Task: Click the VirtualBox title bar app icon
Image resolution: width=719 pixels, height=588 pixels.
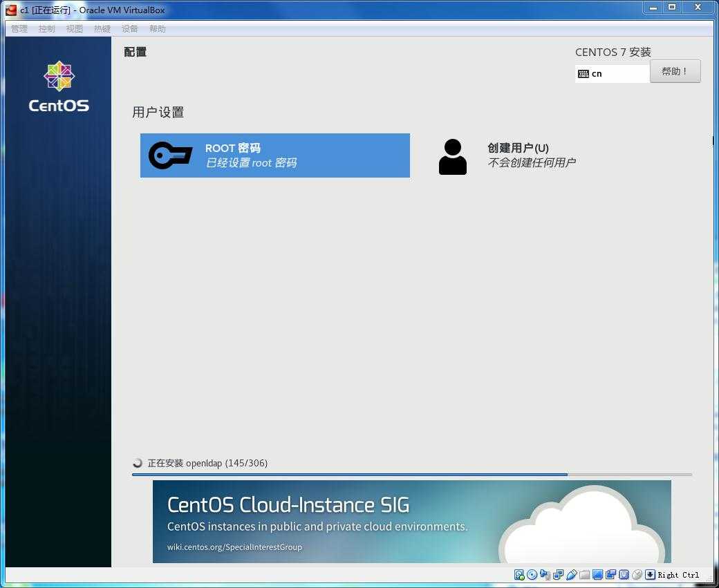Action: 10,10
